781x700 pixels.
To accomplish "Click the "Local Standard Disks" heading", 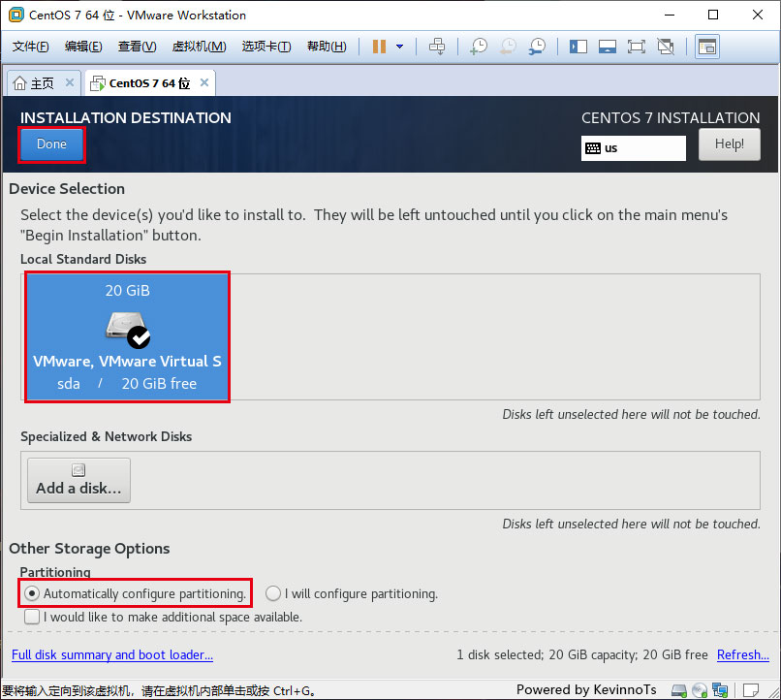I will pos(83,259).
